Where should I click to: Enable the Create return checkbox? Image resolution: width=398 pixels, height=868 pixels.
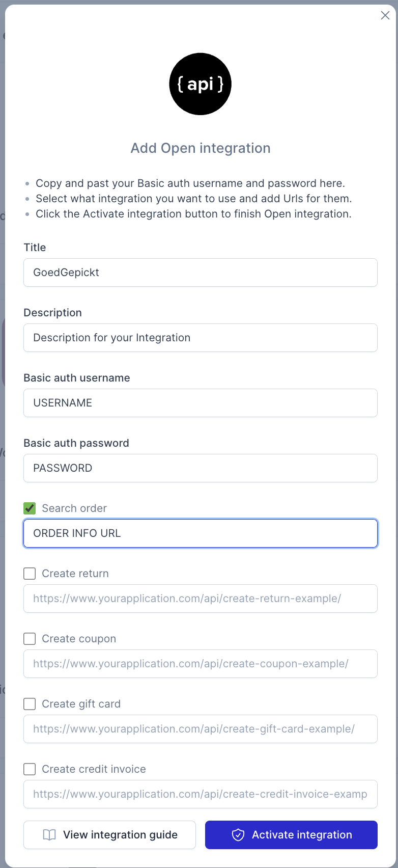30,574
